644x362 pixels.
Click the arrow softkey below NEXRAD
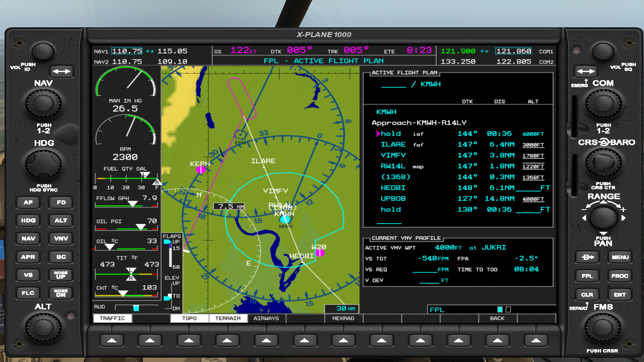tap(343, 341)
